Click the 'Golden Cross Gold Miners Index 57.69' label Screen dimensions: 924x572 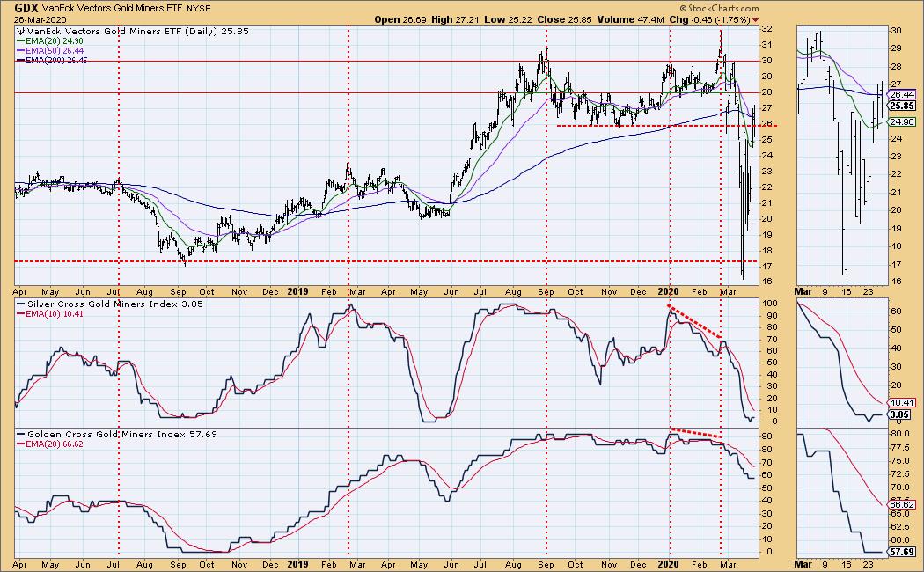pos(122,434)
